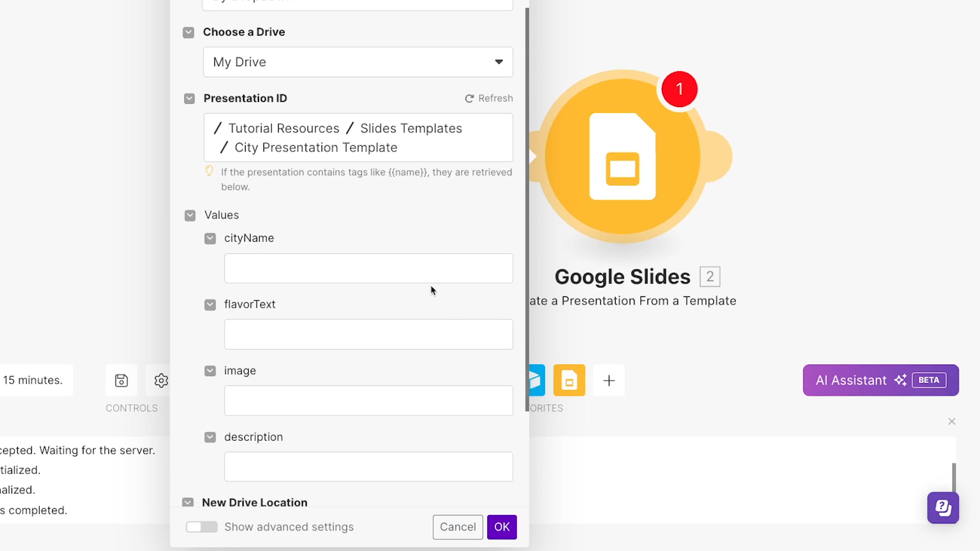Viewport: 980px width, 551px height.
Task: Click the 's completed.' log line
Action: pos(34,510)
